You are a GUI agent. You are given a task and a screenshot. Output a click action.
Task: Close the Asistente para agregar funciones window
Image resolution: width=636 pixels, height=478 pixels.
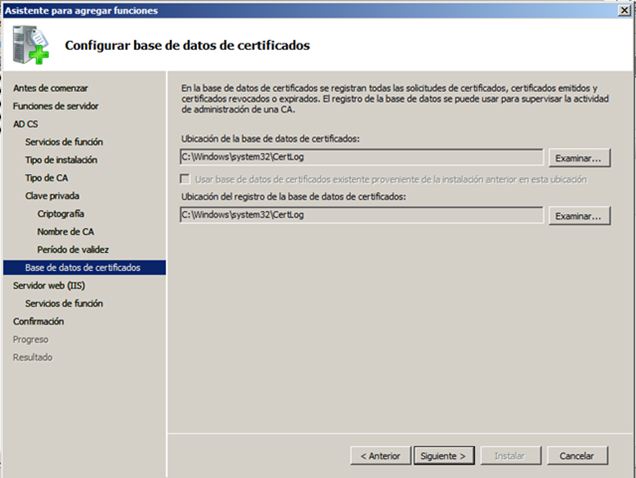point(624,8)
